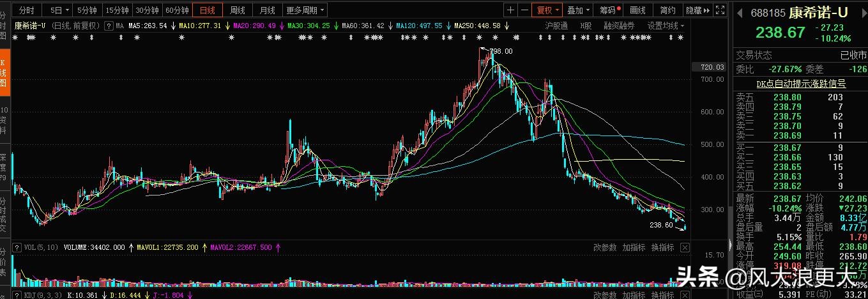Click the KDJ D-value down arrow

[x=147, y=295]
